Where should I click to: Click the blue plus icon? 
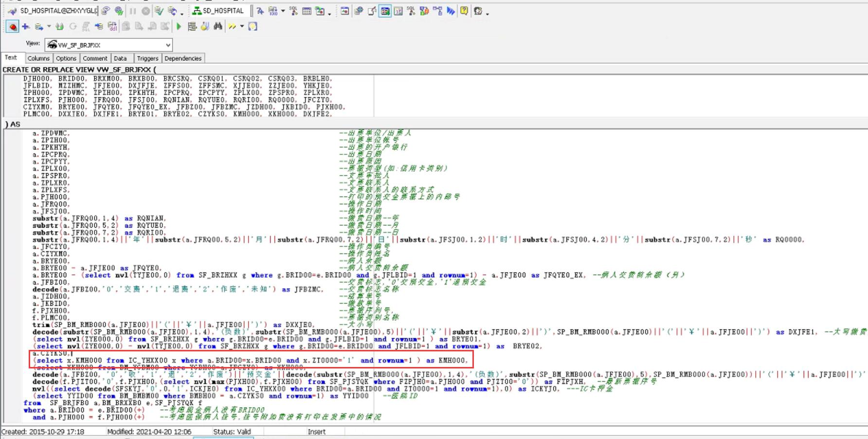tap(26, 26)
